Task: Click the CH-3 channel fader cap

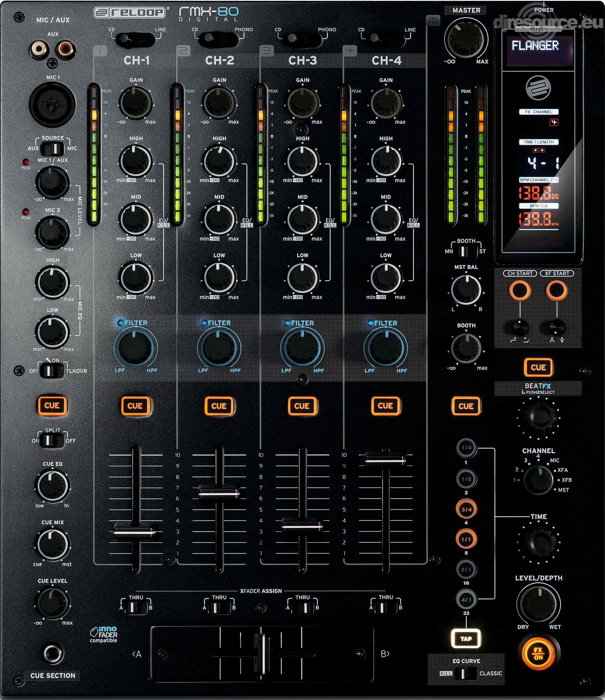Action: tap(302, 525)
